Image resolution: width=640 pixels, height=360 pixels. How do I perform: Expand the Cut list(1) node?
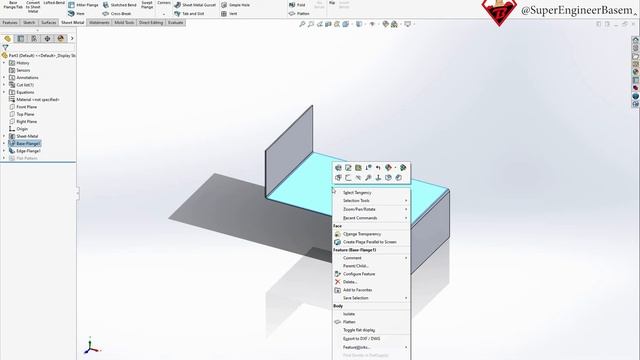[4, 85]
